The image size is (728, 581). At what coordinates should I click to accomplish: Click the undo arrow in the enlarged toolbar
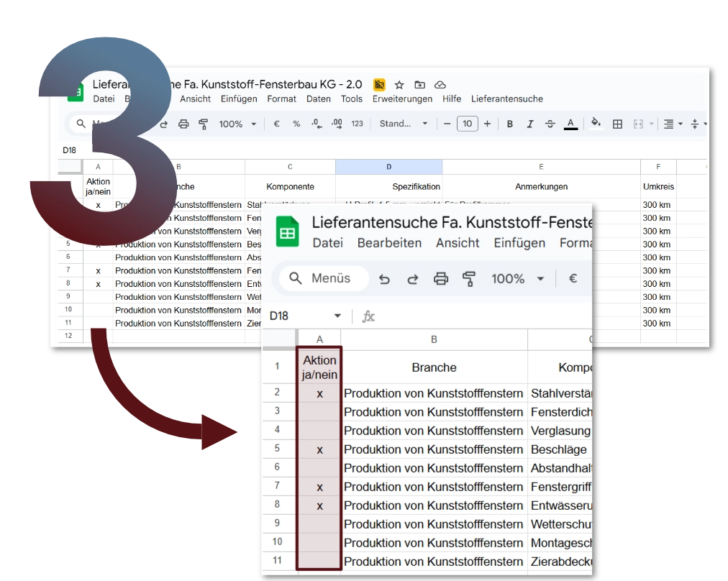tap(384, 279)
